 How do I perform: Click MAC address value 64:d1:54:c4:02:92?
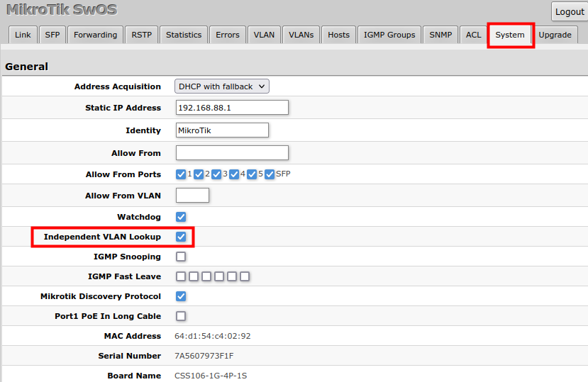pyautogui.click(x=213, y=336)
